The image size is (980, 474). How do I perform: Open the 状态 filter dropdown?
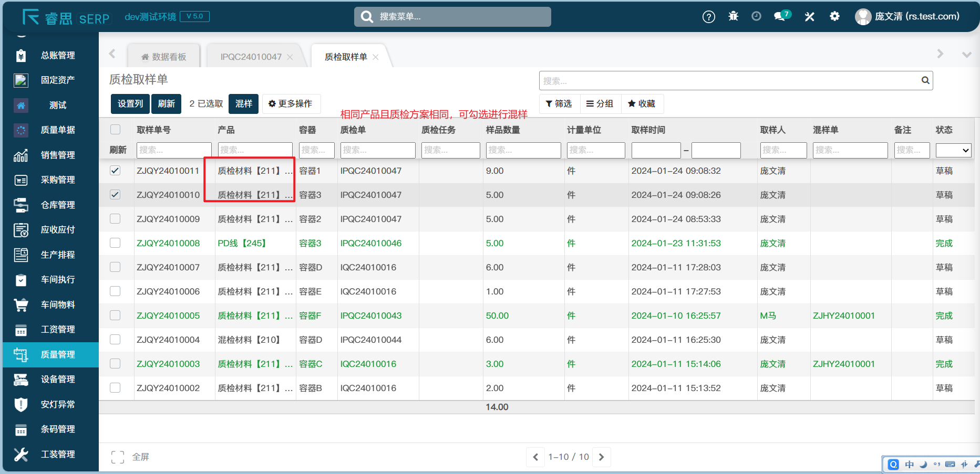click(953, 150)
